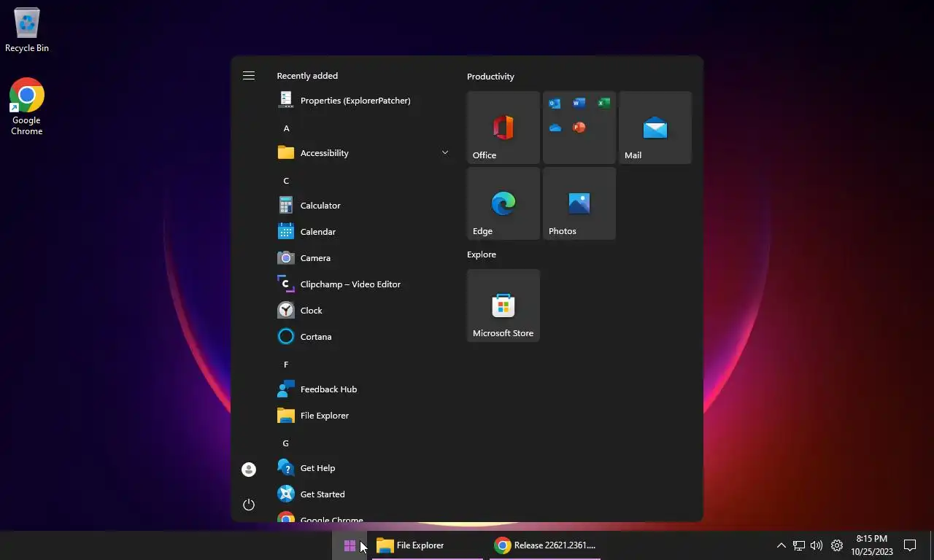This screenshot has width=934, height=560.
Task: Open the Mail tile
Action: click(655, 128)
